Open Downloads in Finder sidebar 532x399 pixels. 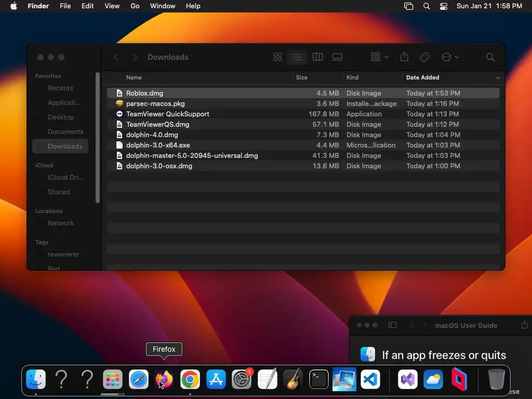[60, 146]
